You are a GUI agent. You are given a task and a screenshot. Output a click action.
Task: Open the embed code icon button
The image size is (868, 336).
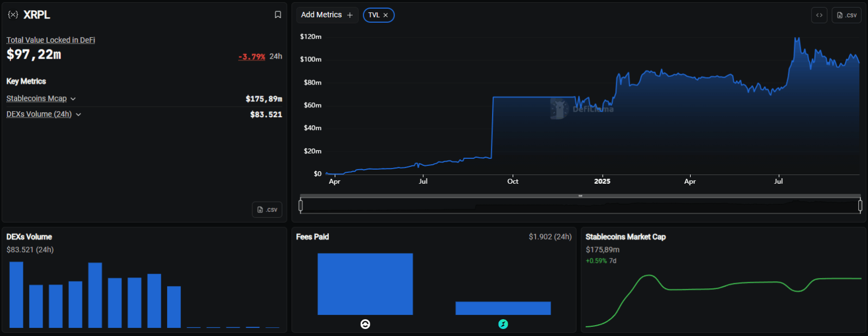coord(819,15)
